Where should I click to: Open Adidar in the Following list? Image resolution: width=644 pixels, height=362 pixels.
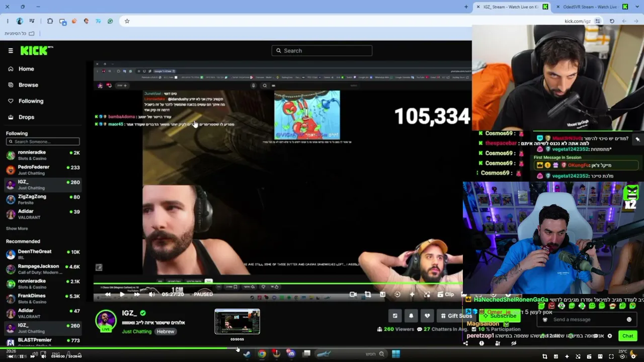point(43,214)
